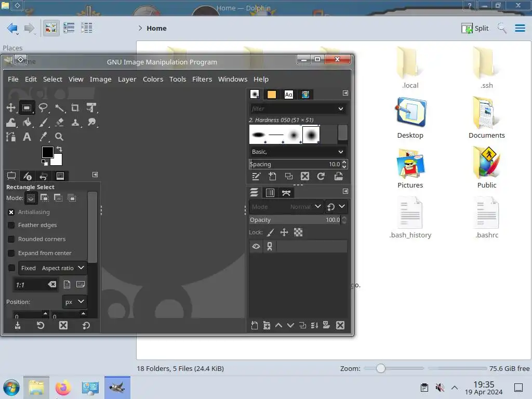Open the Fixed Aspect ratio dropdown
Screen dimensions: 532x399
52,268
